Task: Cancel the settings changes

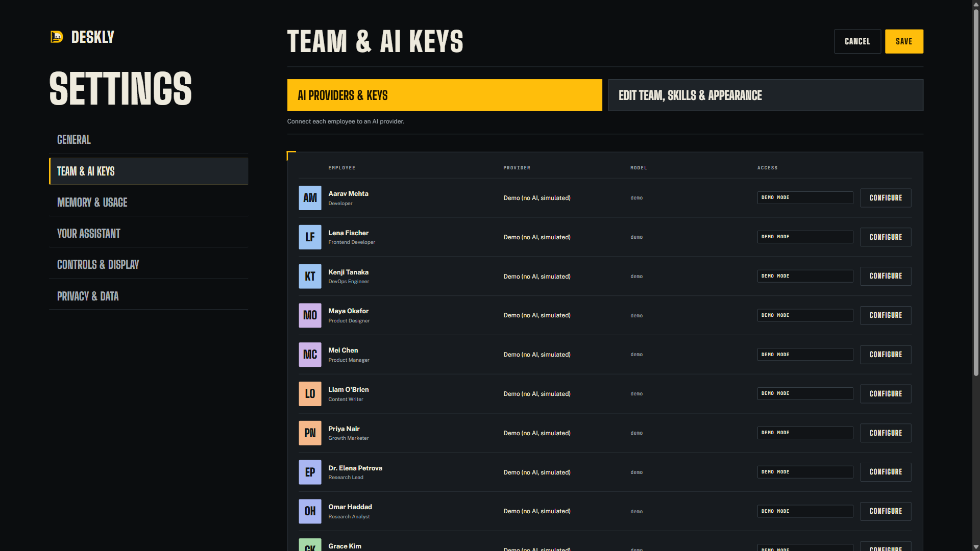Action: [x=857, y=41]
